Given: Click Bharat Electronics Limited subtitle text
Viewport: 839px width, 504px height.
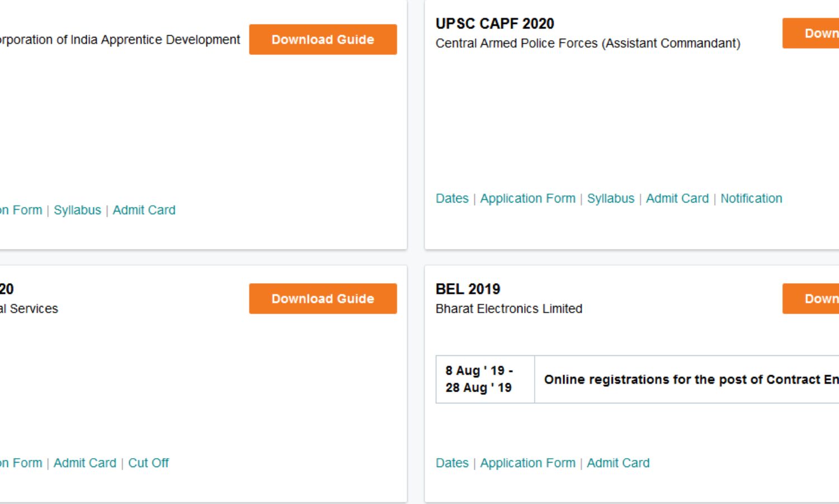Looking at the screenshot, I should tap(509, 309).
